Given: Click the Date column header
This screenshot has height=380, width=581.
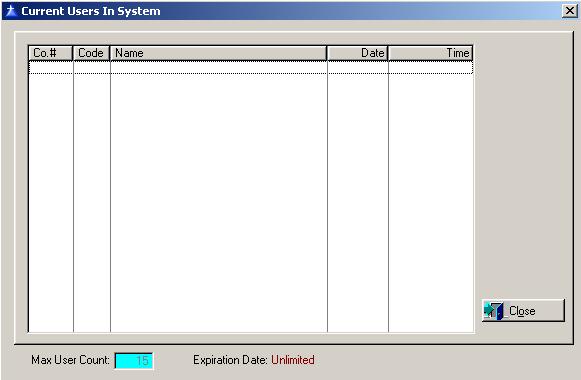Looking at the screenshot, I should tap(358, 53).
